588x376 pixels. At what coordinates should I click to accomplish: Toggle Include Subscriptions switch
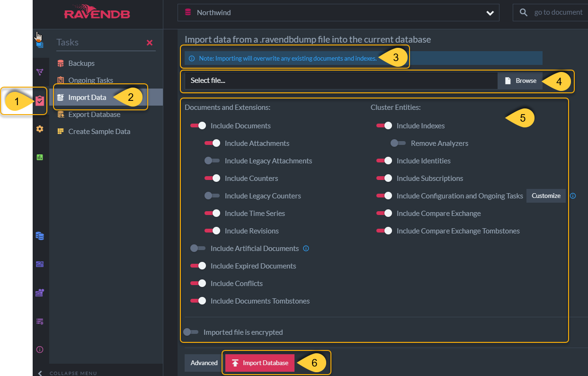click(x=384, y=178)
